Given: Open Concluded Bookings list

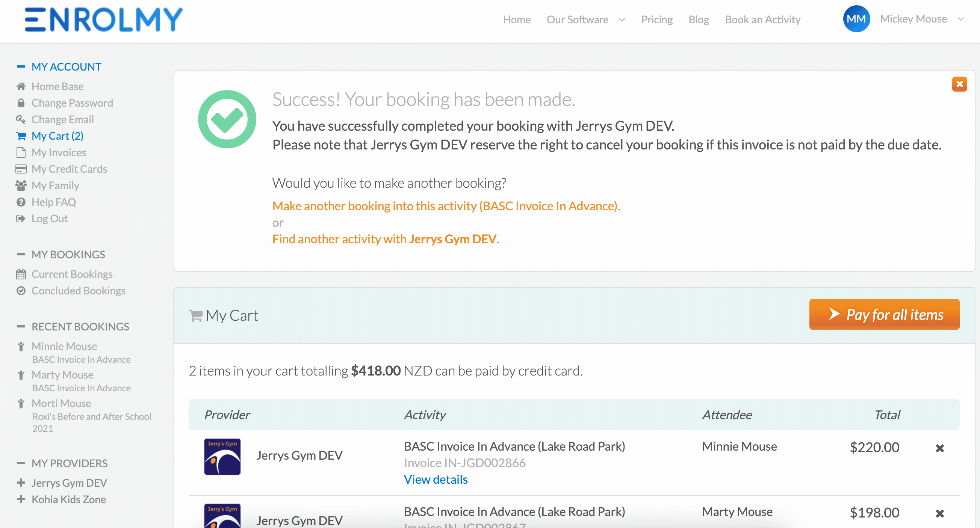Looking at the screenshot, I should pos(79,290).
